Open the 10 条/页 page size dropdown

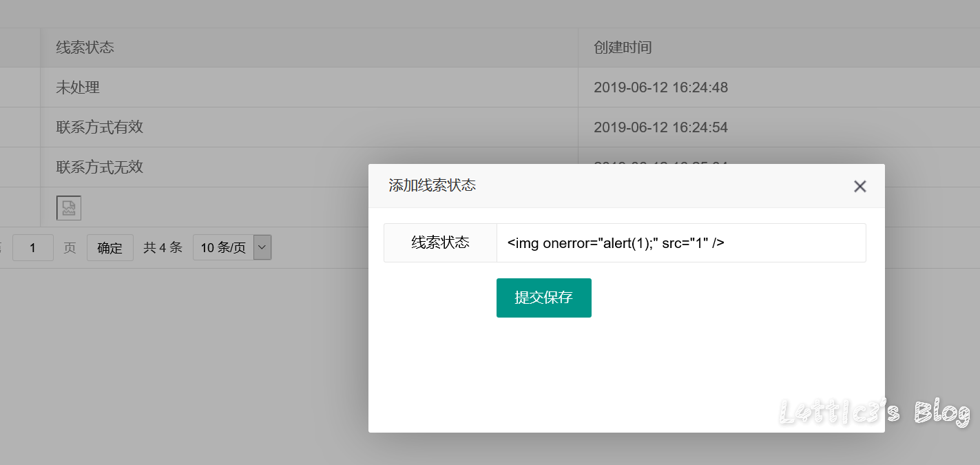(232, 247)
